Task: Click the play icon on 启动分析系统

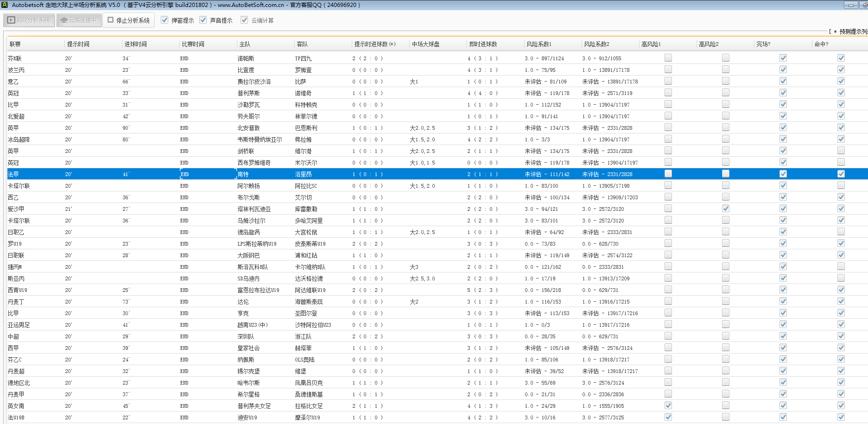Action: pos(11,20)
